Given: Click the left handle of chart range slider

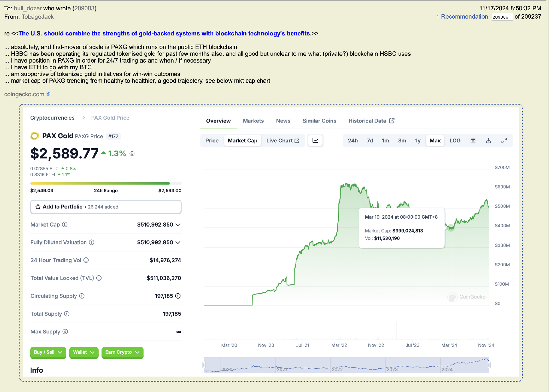Looking at the screenshot, I should (x=204, y=365).
